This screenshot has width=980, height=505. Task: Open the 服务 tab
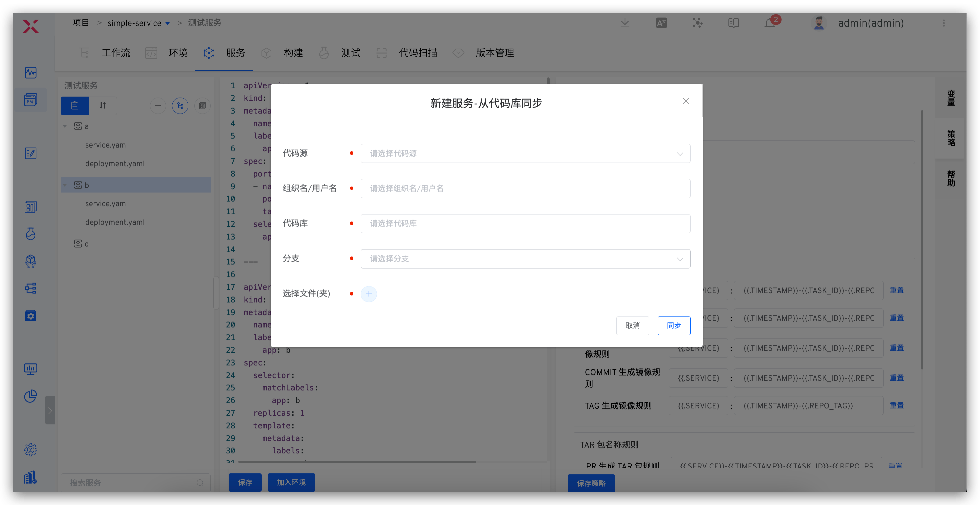click(224, 53)
